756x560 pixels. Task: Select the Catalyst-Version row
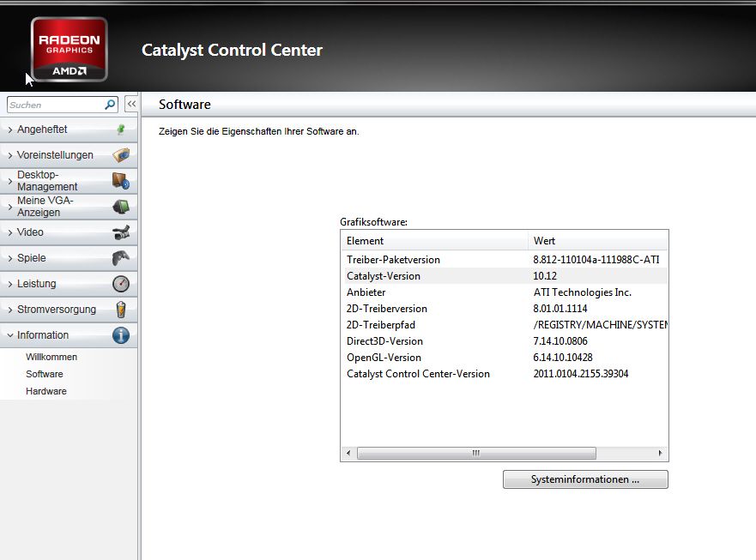point(505,276)
